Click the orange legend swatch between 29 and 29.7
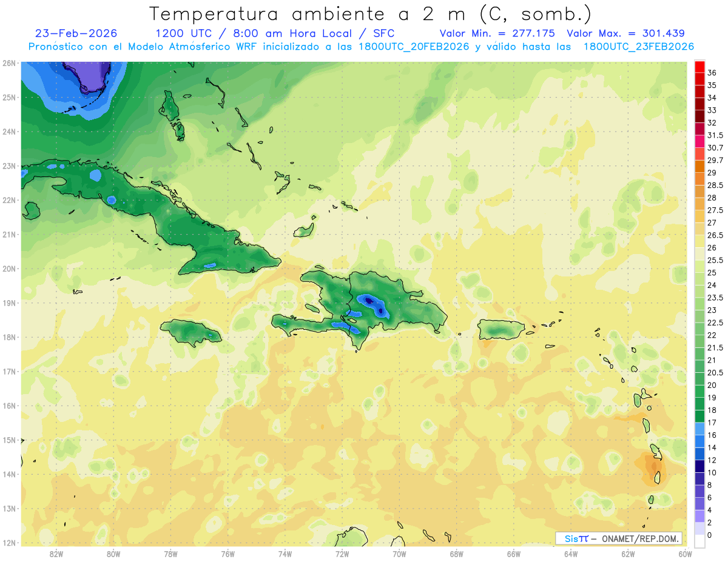The image size is (728, 562). [699, 166]
